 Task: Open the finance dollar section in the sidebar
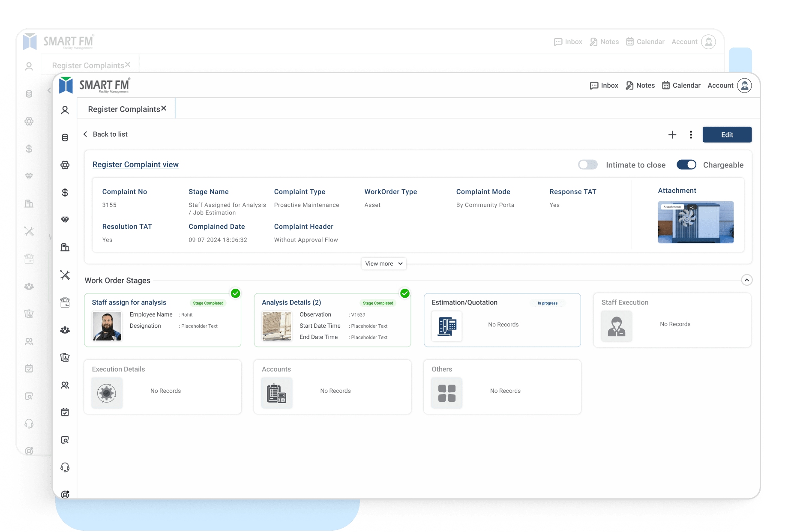click(65, 193)
